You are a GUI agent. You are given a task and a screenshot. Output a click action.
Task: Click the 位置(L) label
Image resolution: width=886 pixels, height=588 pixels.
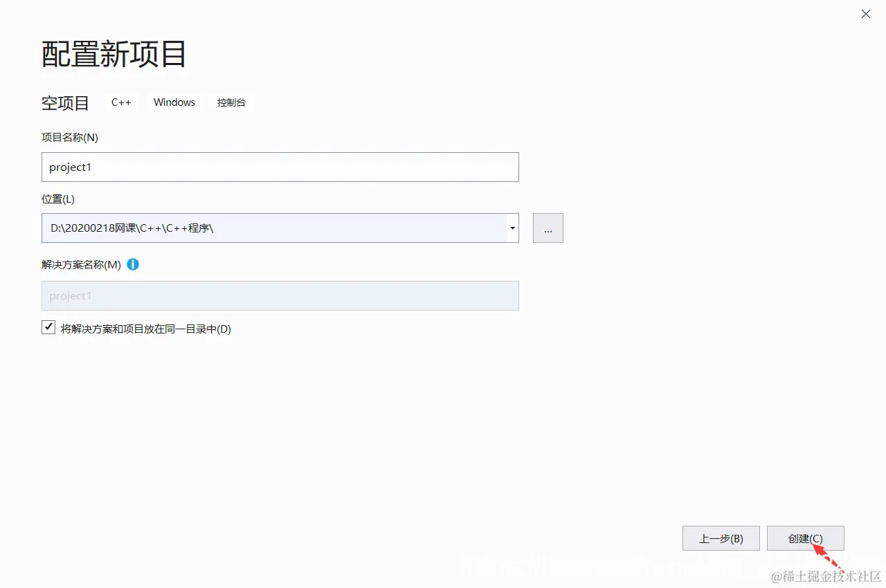(58, 199)
